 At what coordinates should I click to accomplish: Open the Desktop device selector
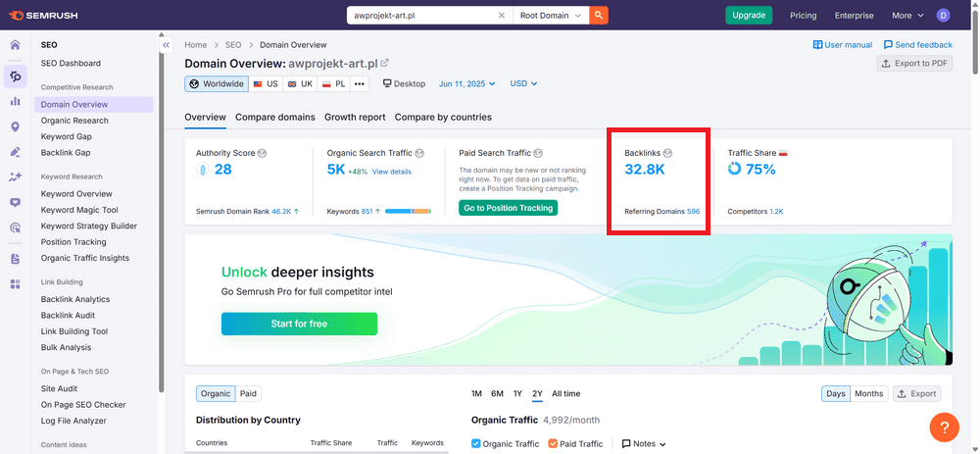coord(405,83)
